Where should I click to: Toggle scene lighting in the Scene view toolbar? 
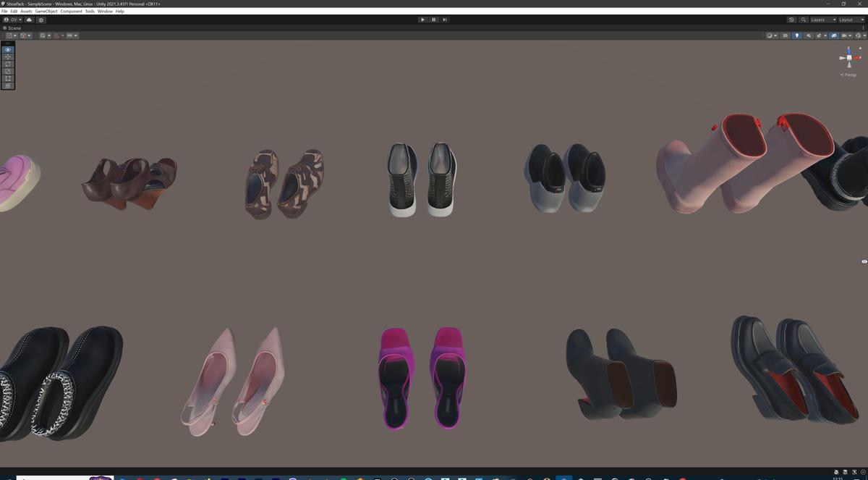(797, 35)
